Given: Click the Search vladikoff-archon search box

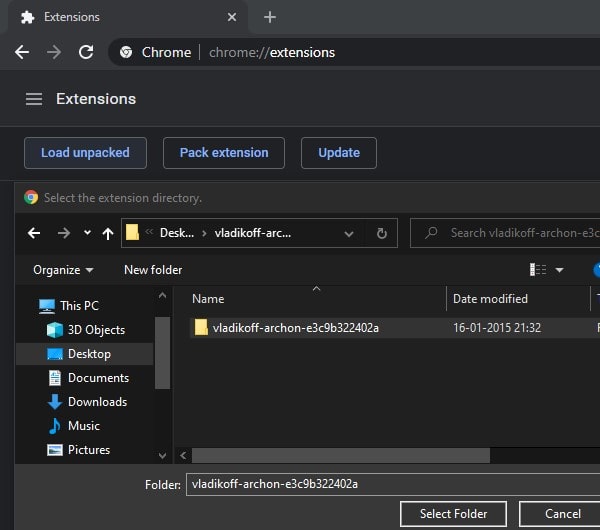Looking at the screenshot, I should click(x=505, y=233).
